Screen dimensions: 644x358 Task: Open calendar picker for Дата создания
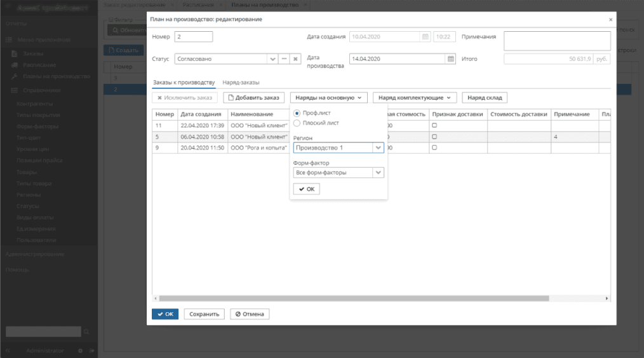[425, 37]
